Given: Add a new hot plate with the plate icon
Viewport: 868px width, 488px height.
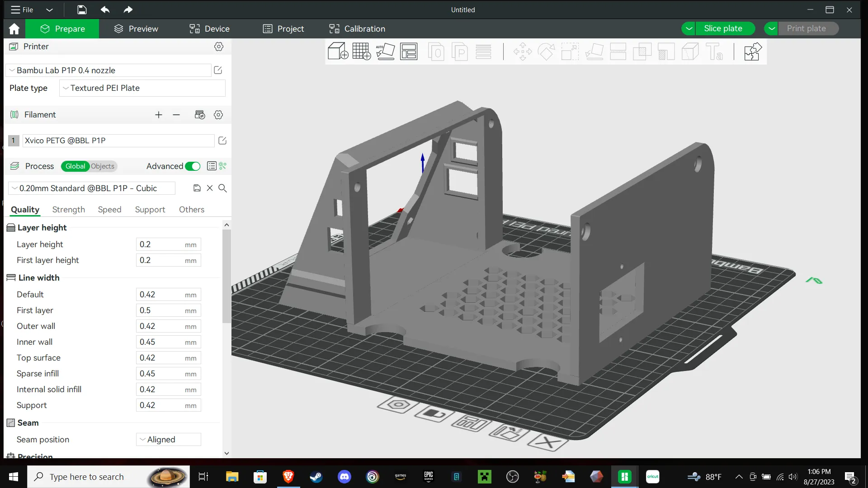Looking at the screenshot, I should [x=361, y=52].
